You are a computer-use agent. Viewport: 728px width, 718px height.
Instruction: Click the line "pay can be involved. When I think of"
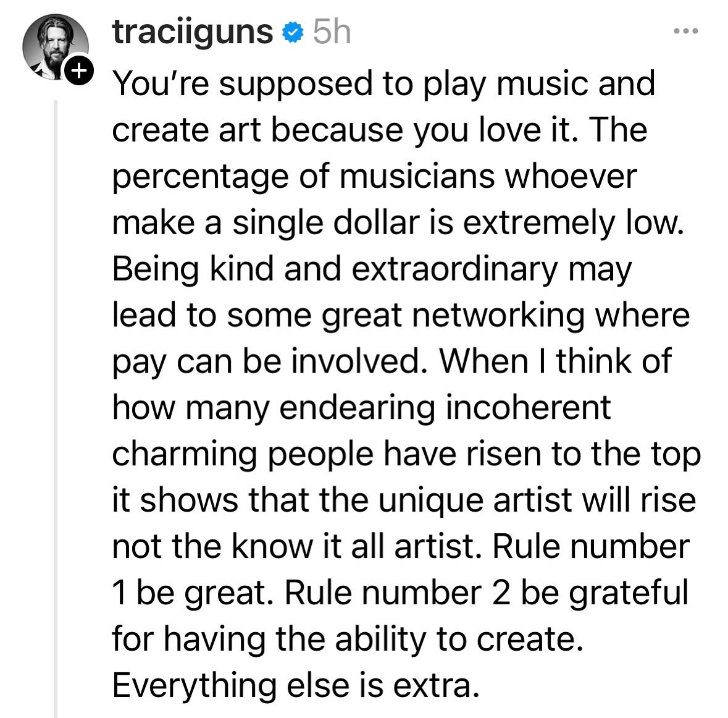391,361
